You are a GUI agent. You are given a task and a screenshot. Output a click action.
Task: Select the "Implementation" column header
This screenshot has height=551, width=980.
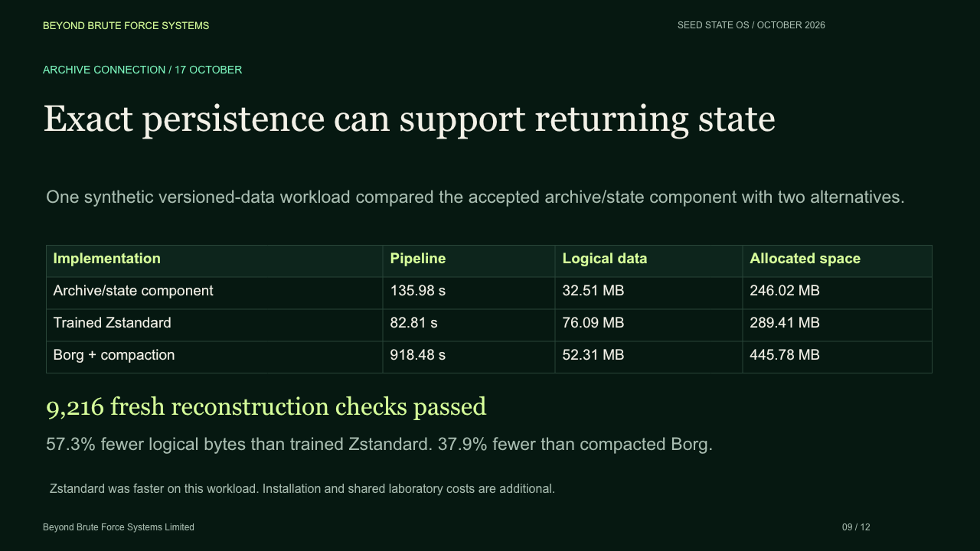tap(214, 261)
